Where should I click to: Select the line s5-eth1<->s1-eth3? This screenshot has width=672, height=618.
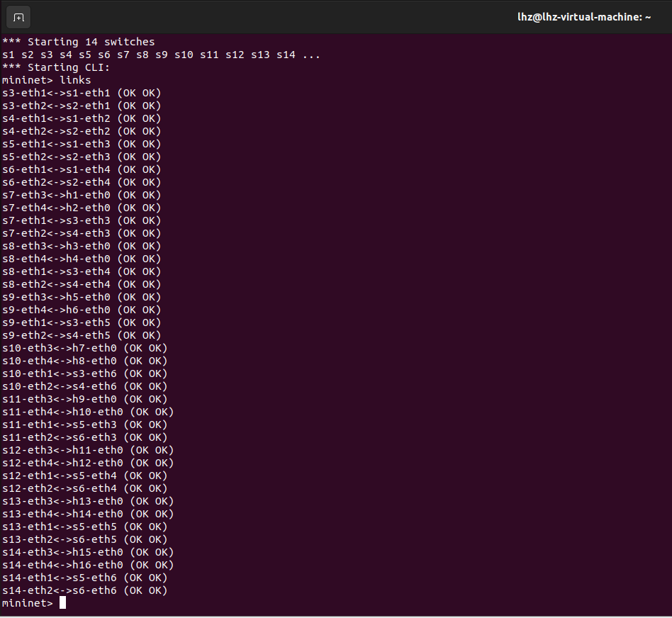click(x=82, y=144)
